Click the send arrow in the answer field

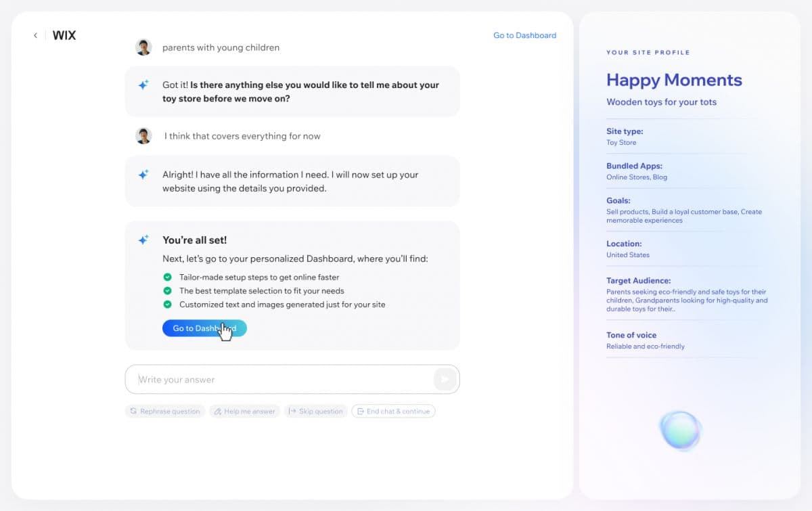[x=445, y=379]
